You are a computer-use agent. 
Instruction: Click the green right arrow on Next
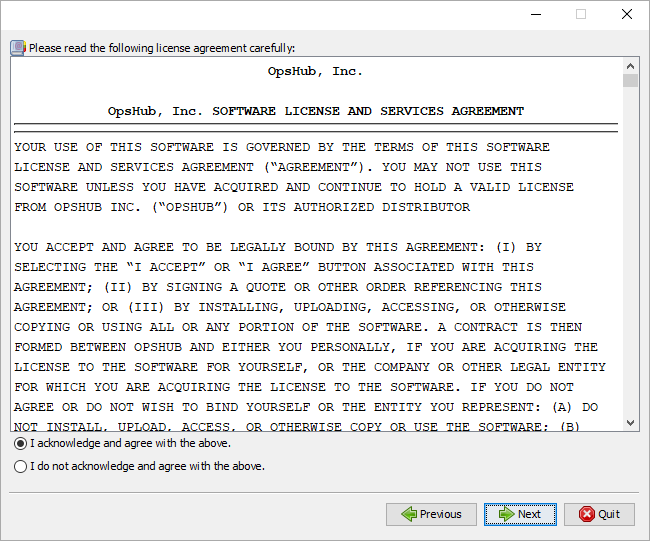tap(506, 514)
